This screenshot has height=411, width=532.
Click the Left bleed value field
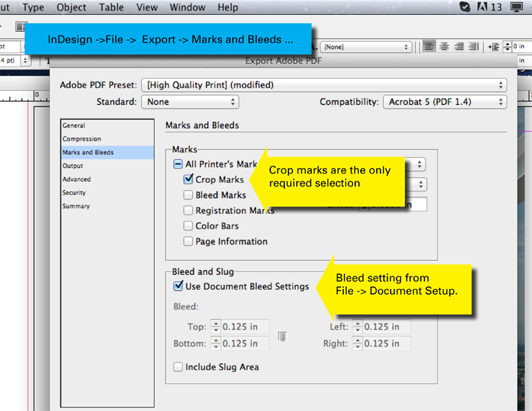(387, 327)
